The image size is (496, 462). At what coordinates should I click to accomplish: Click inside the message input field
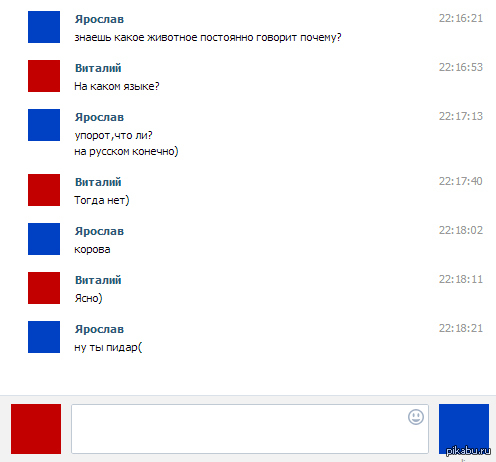coord(250,429)
